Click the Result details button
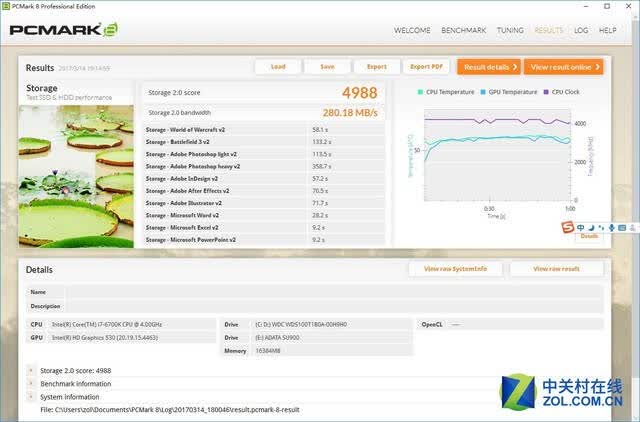 point(489,67)
